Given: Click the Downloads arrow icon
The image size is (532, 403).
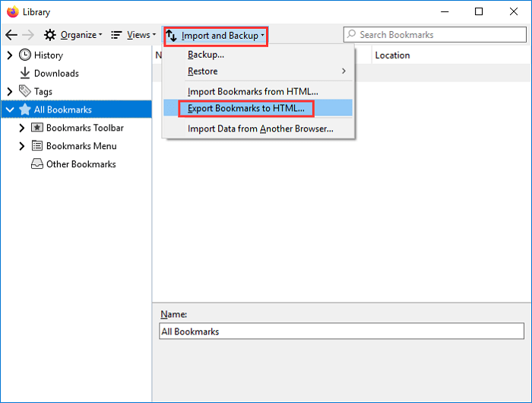Looking at the screenshot, I should click(x=25, y=73).
